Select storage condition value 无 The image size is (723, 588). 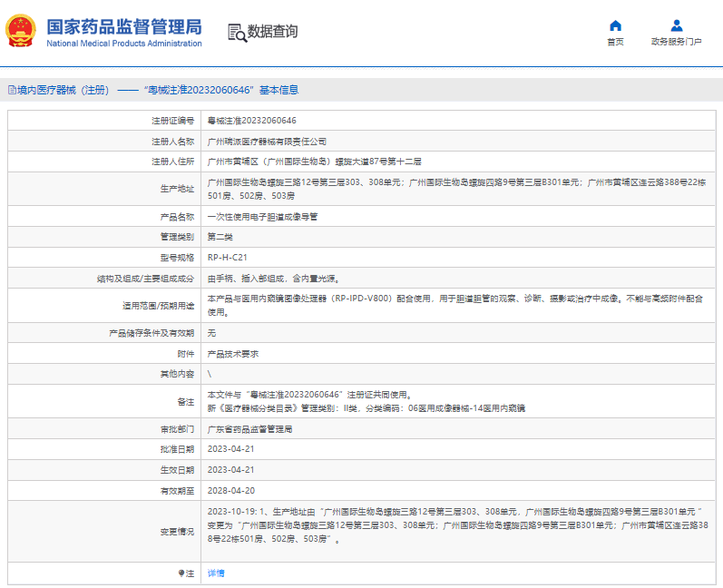click(211, 333)
